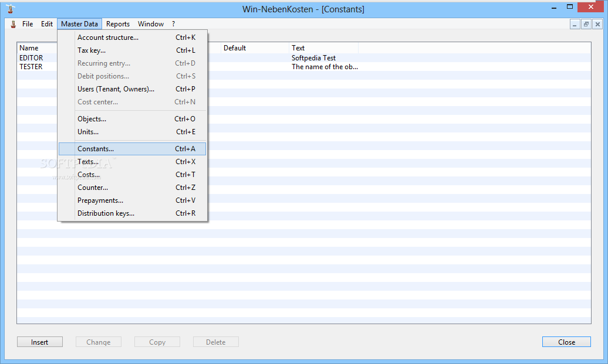Open Costs... from Master Data
608x364 pixels.
click(x=132, y=175)
